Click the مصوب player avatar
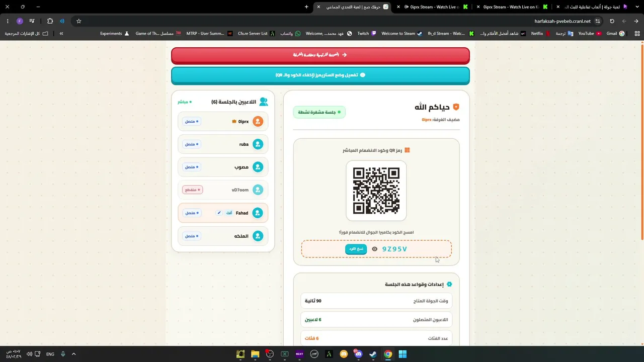Image resolution: width=644 pixels, height=362 pixels. 258,167
